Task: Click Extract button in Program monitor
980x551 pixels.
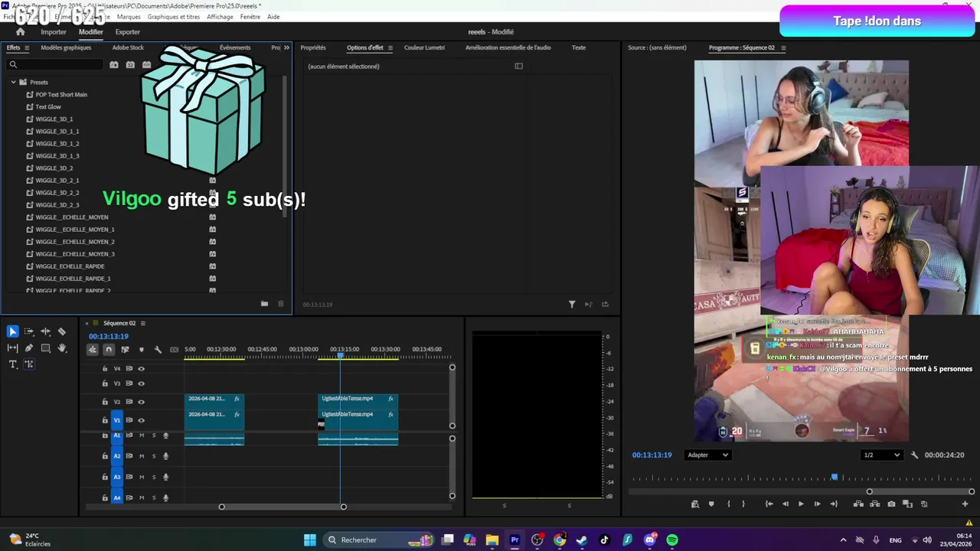Action: [x=875, y=504]
